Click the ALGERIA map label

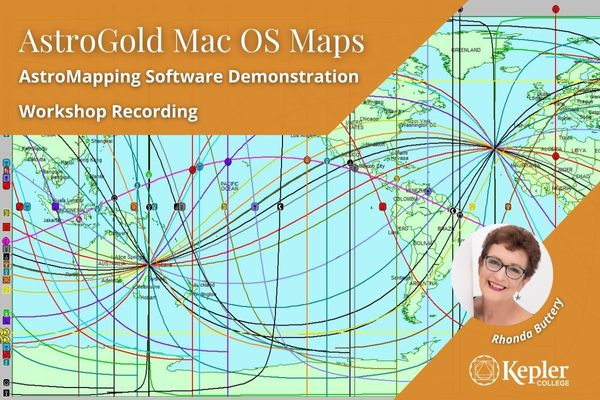[551, 150]
